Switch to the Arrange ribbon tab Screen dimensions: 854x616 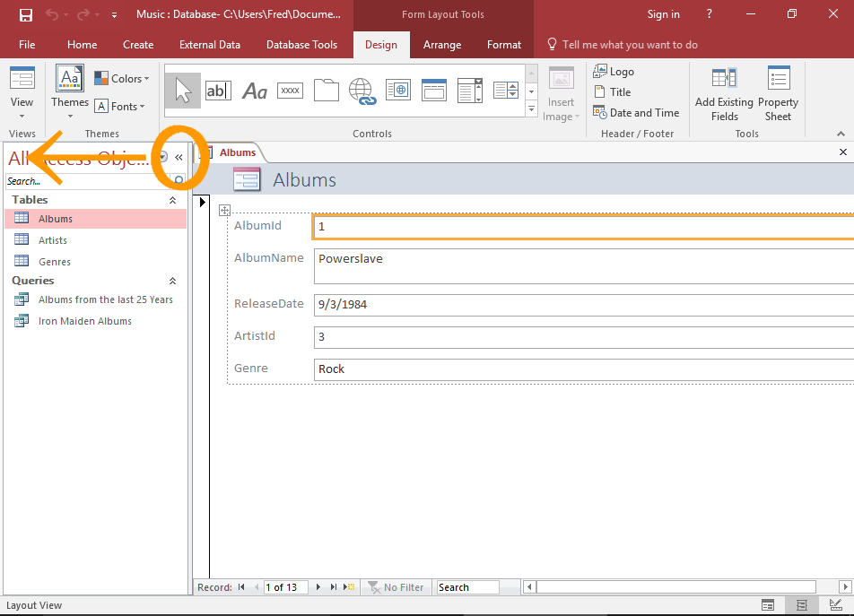[441, 44]
